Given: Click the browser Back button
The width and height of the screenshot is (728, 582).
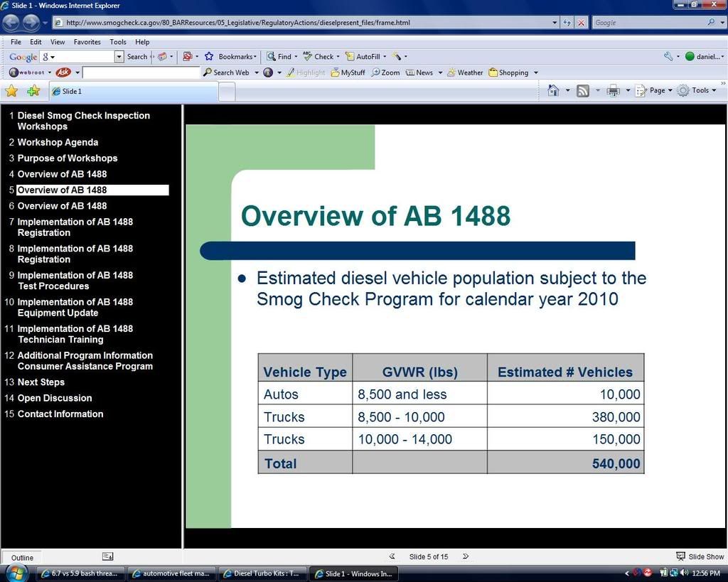Looking at the screenshot, I should coord(11,23).
